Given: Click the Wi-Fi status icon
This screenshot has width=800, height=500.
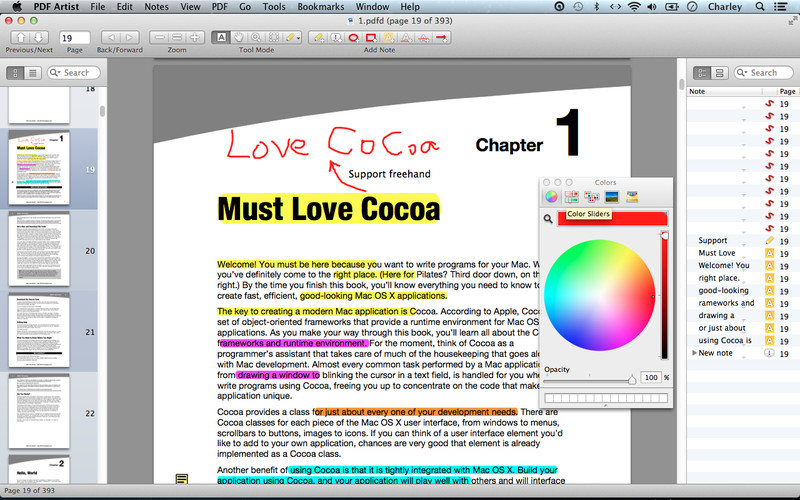Looking at the screenshot, I should 634,7.
